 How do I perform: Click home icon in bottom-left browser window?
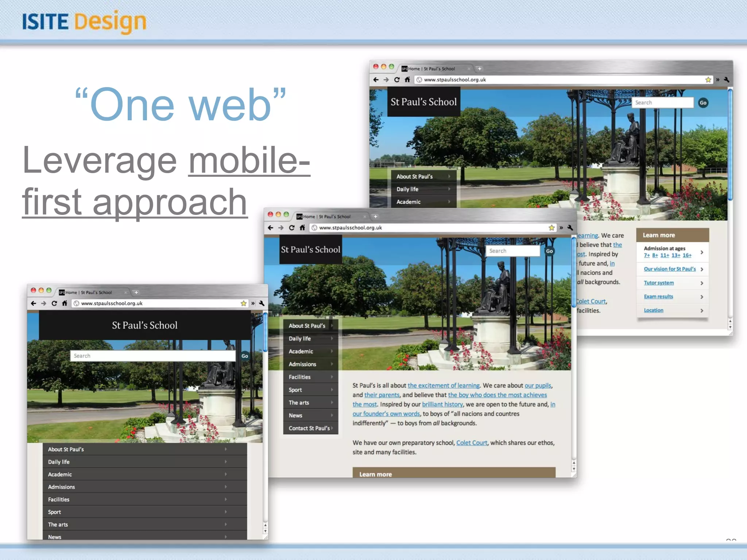click(65, 303)
